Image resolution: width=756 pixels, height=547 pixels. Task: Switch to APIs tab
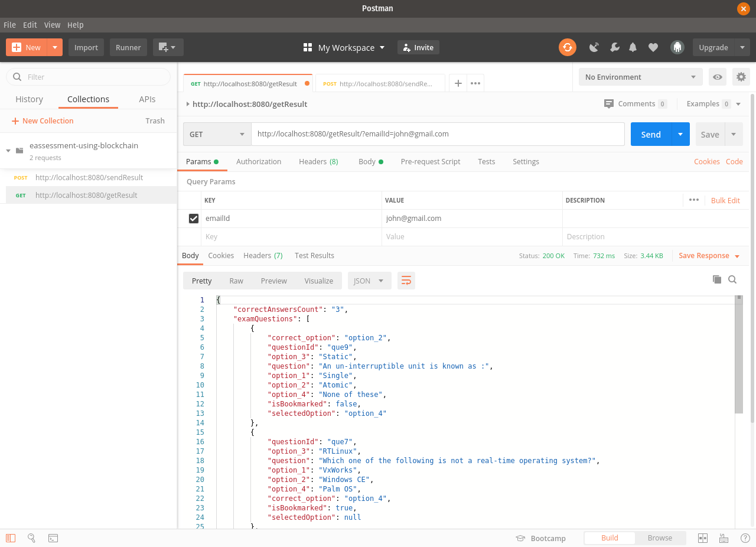[147, 99]
